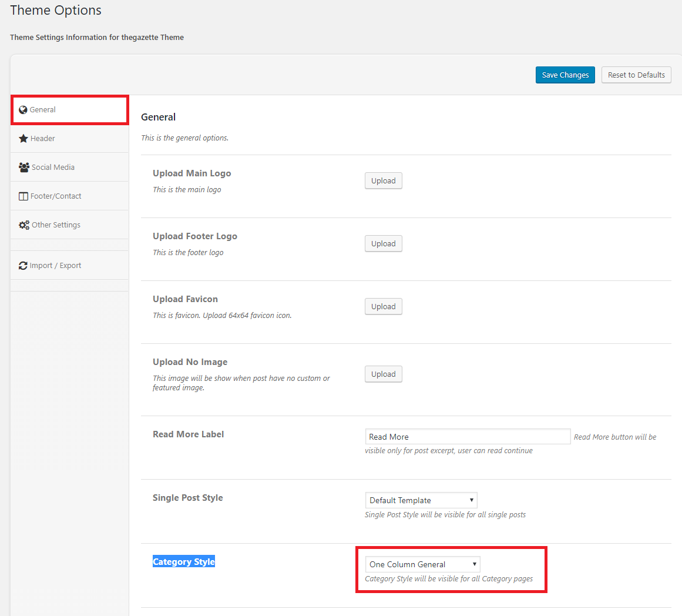Screen dimensions: 682x616
Task: Open the Single Post Style dropdown
Action: [x=421, y=500]
